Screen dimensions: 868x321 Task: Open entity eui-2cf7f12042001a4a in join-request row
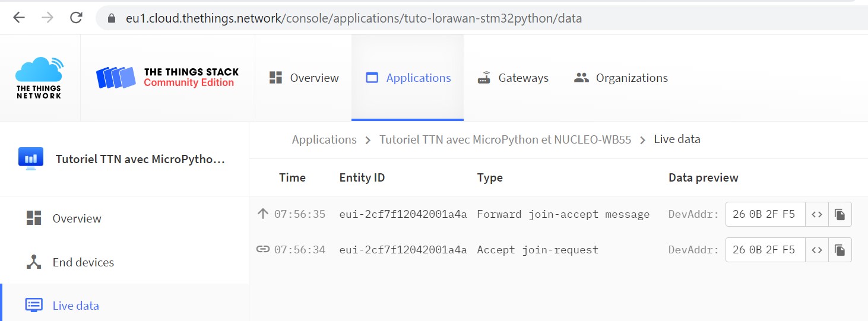point(403,250)
